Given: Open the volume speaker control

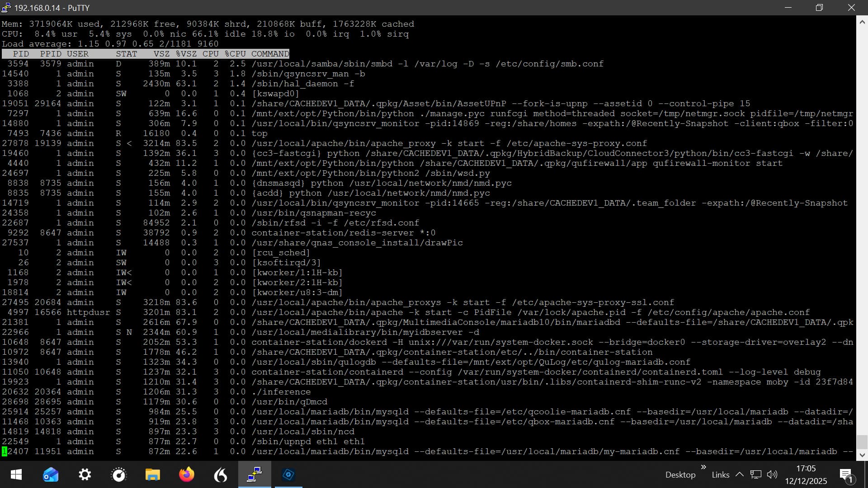Looking at the screenshot, I should [772, 474].
